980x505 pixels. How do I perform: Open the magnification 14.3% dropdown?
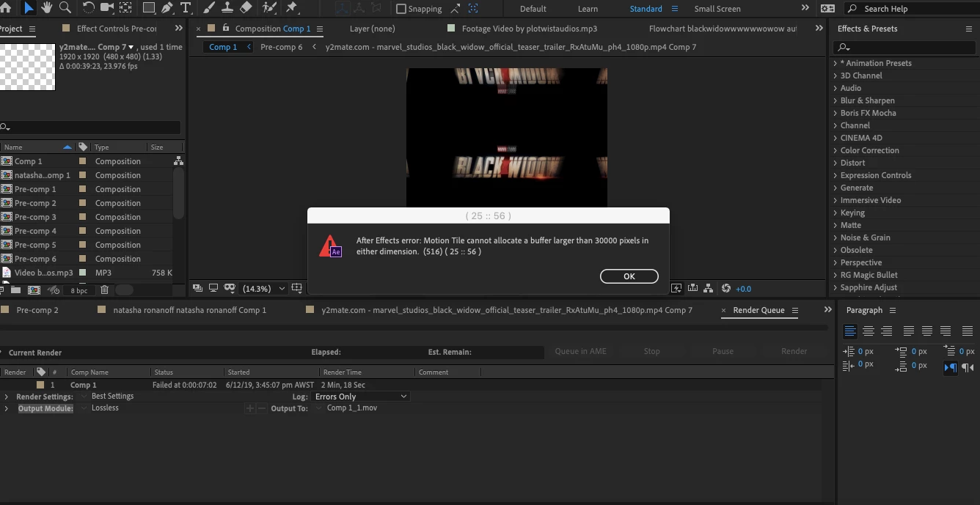tap(263, 289)
